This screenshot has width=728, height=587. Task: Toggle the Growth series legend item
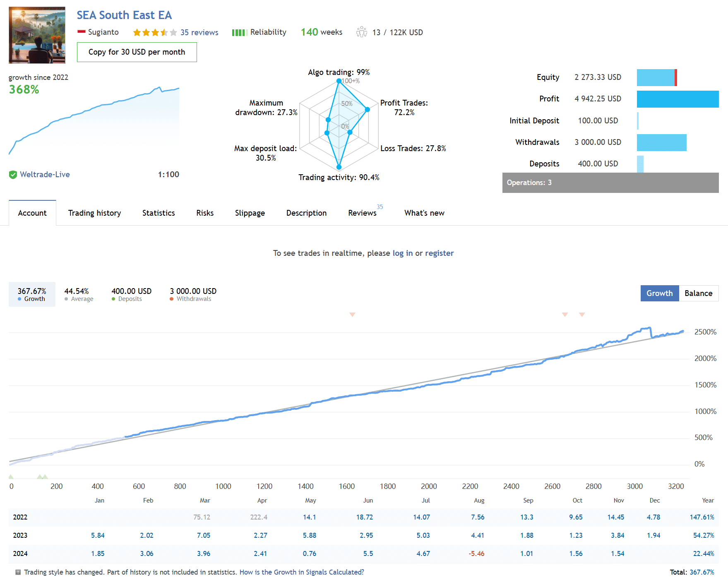32,294
